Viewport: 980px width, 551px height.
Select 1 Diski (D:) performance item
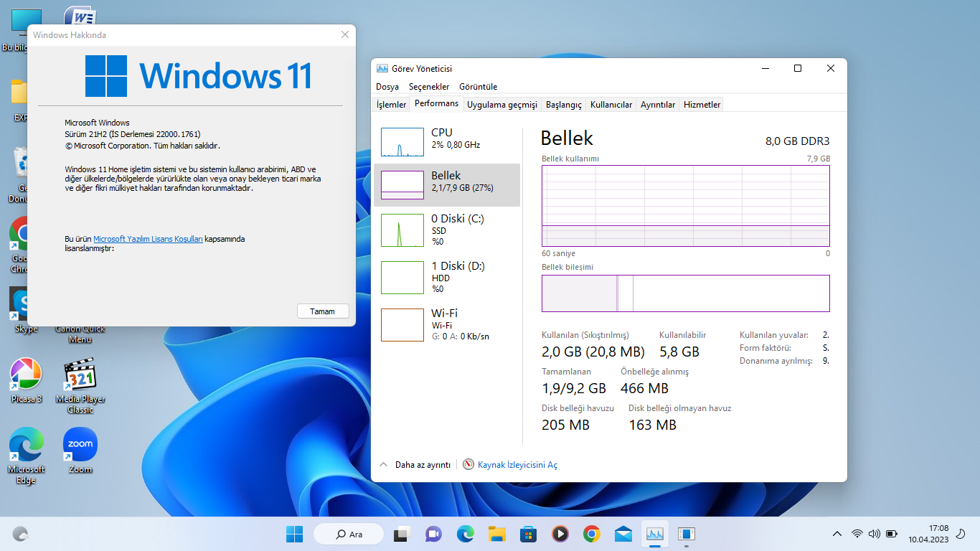447,278
